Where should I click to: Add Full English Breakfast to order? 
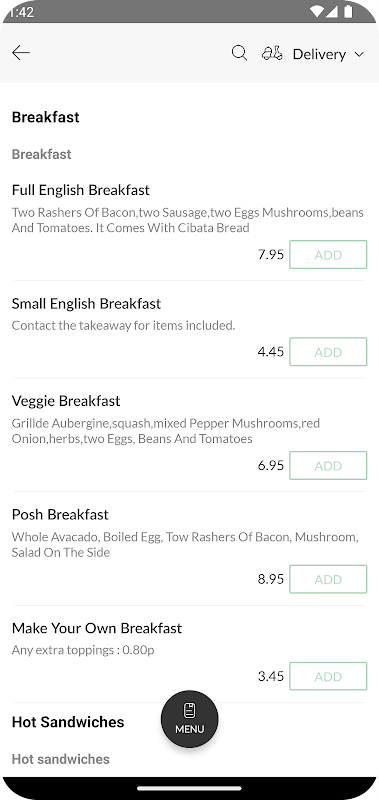click(x=328, y=255)
